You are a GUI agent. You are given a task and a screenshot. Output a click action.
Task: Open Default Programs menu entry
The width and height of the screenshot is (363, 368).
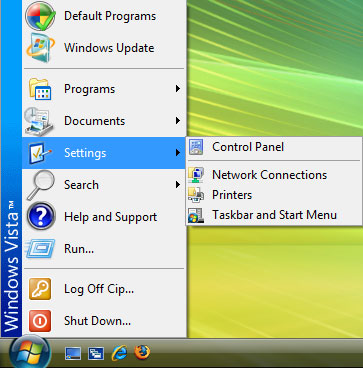click(x=104, y=16)
